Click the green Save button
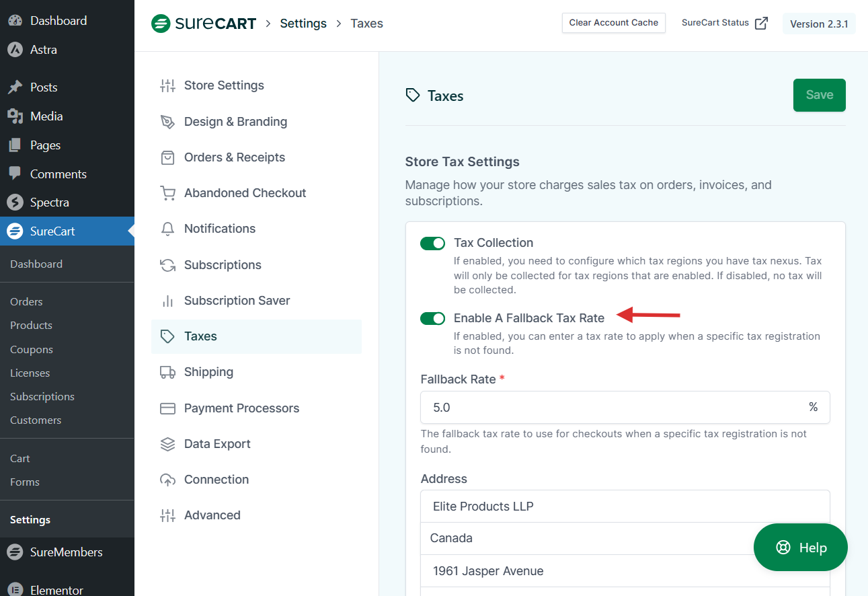The height and width of the screenshot is (596, 868). tap(819, 95)
